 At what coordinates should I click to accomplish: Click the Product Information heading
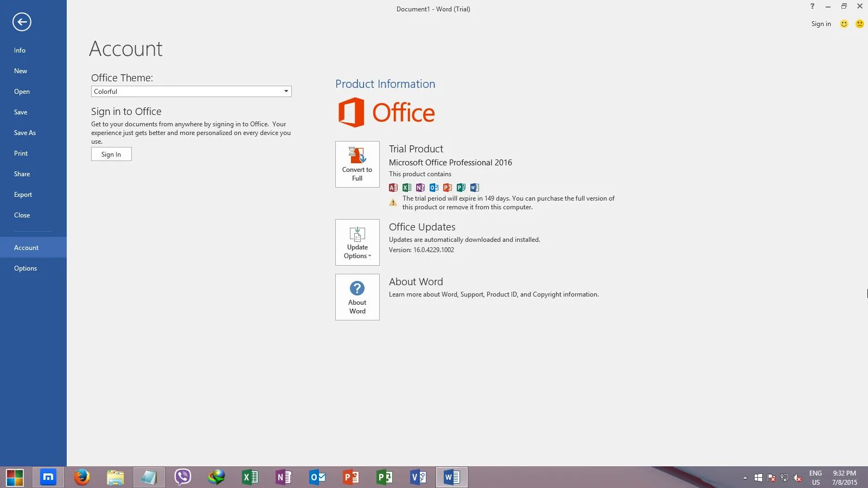tap(385, 84)
